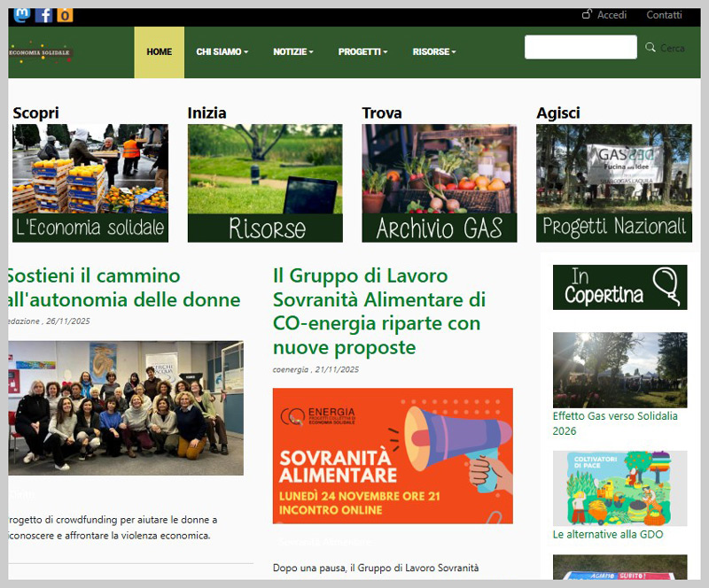Open the Contatti link in top bar

[664, 15]
